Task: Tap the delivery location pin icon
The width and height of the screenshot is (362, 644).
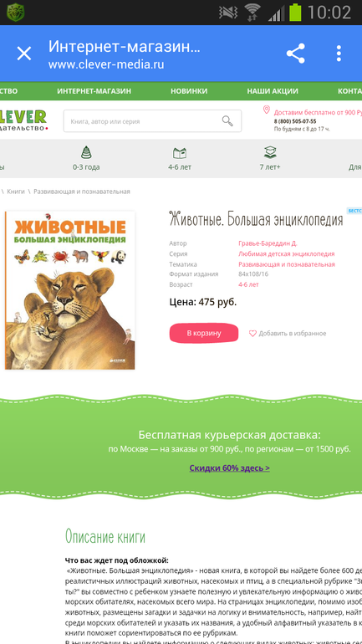Action: click(267, 110)
